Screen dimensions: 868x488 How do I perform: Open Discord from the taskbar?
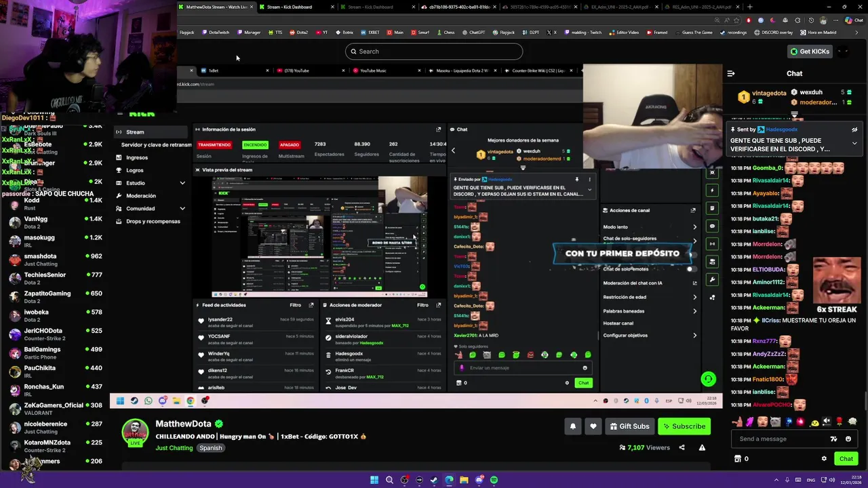click(x=479, y=480)
